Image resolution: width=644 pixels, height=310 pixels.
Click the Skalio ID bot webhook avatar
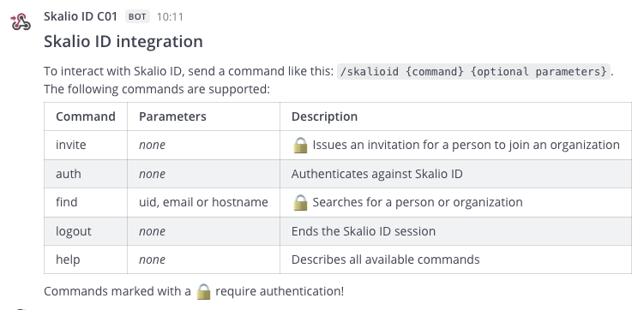pos(21,21)
